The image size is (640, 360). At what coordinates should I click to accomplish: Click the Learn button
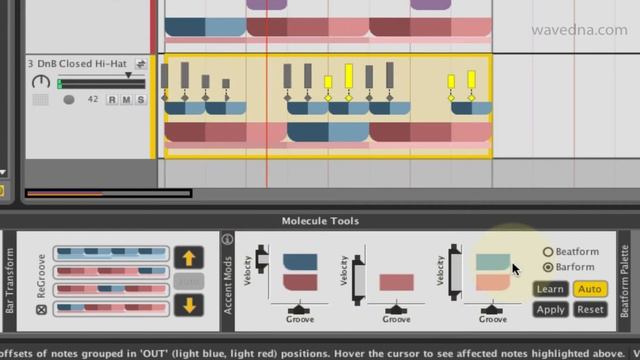pyautogui.click(x=550, y=289)
